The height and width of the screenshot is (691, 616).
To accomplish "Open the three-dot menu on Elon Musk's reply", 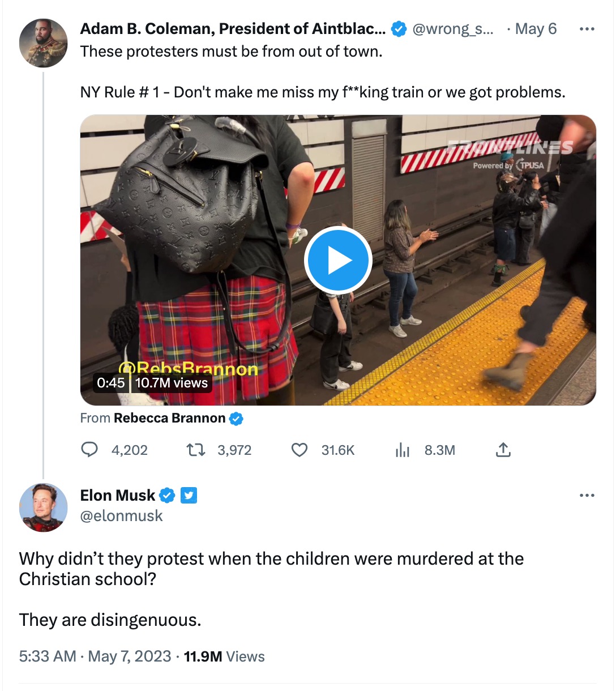I will (588, 495).
